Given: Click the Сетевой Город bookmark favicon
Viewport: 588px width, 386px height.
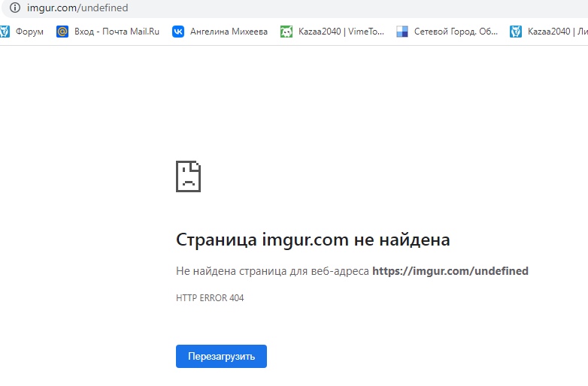Looking at the screenshot, I should pos(402,32).
